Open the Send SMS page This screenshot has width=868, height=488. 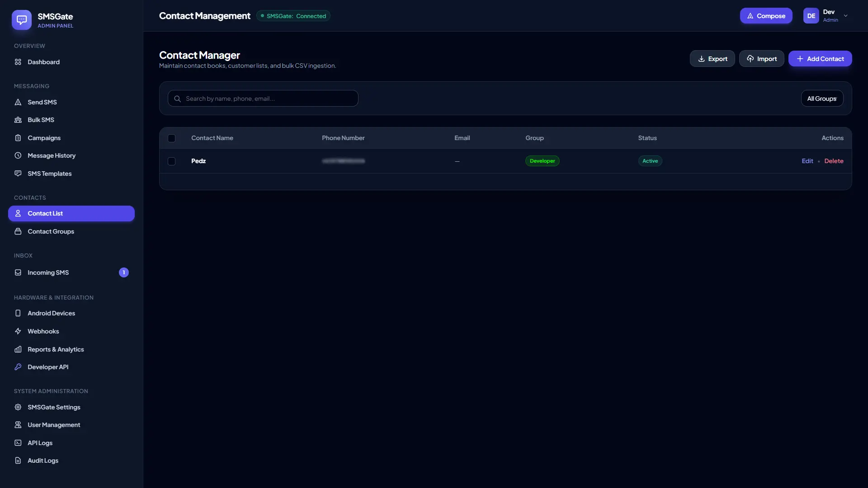coord(71,102)
